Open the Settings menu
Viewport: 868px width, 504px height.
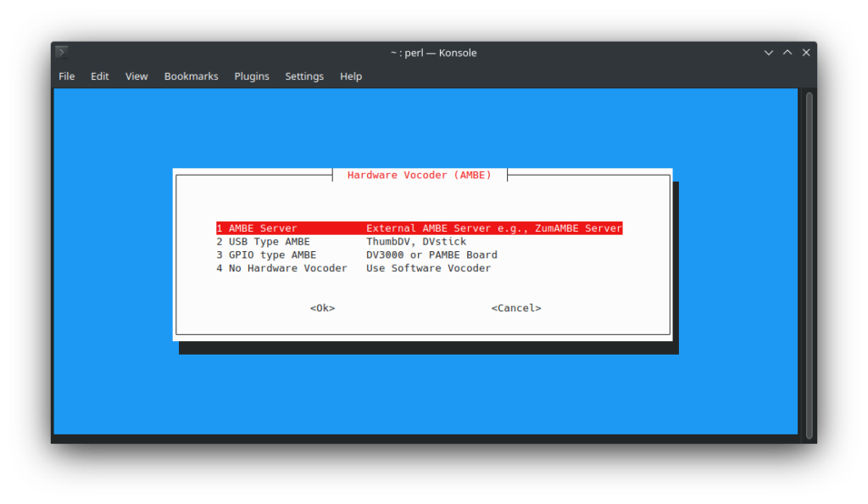point(304,76)
